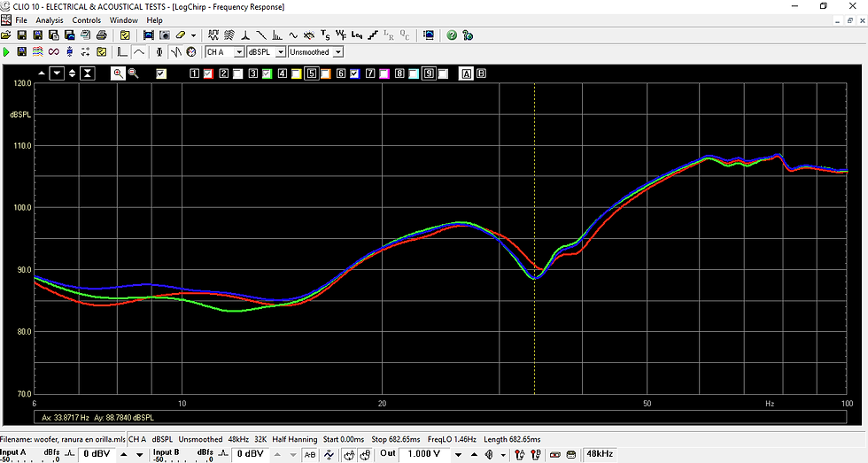The width and height of the screenshot is (868, 463).
Task: Select the time domain step icon
Action: tap(122, 52)
